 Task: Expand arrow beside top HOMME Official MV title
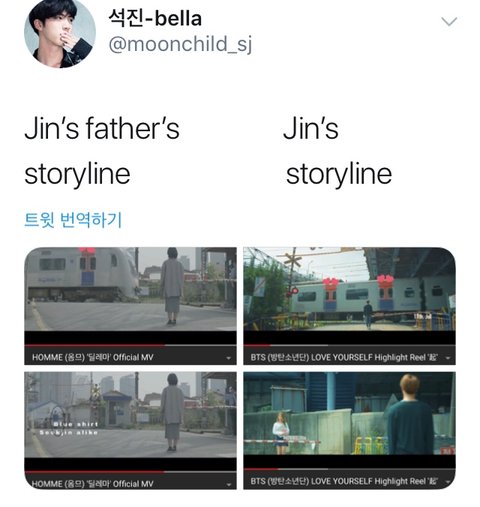[x=228, y=358]
